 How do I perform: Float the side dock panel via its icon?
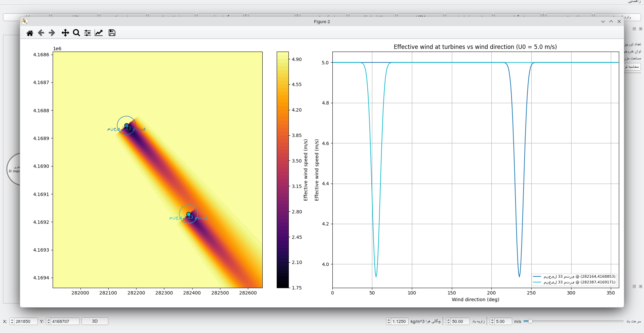(x=634, y=29)
